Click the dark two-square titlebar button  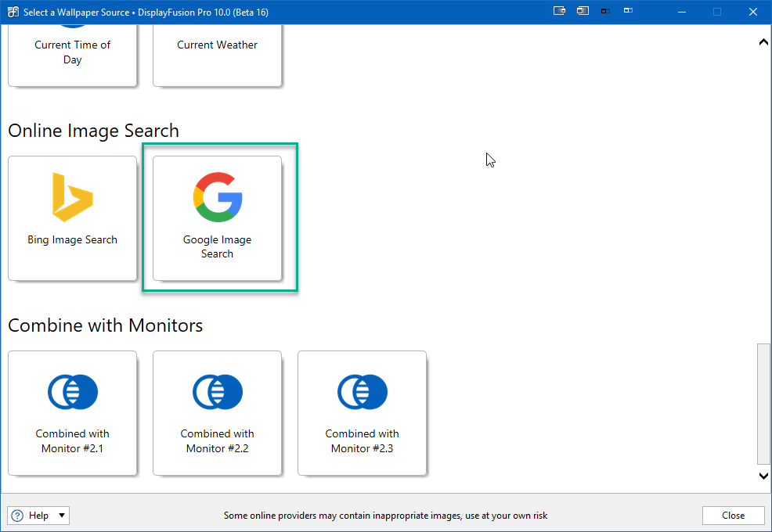tap(605, 12)
